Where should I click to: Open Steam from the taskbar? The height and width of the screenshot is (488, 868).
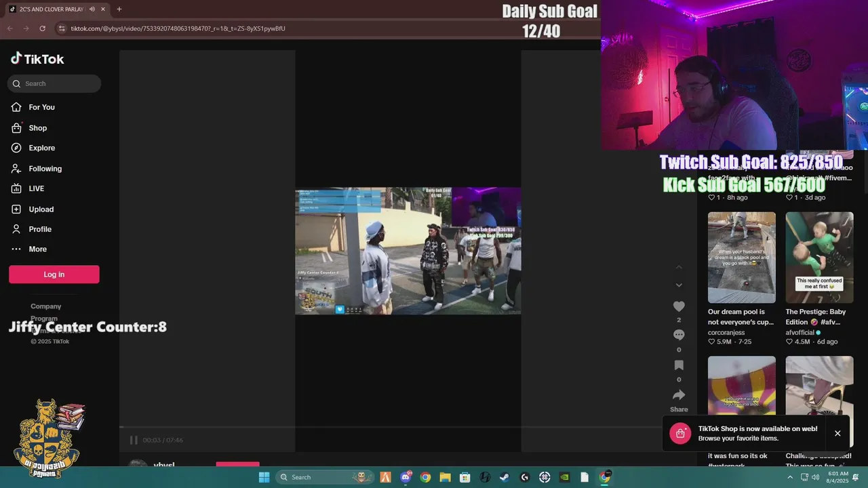coord(505,477)
